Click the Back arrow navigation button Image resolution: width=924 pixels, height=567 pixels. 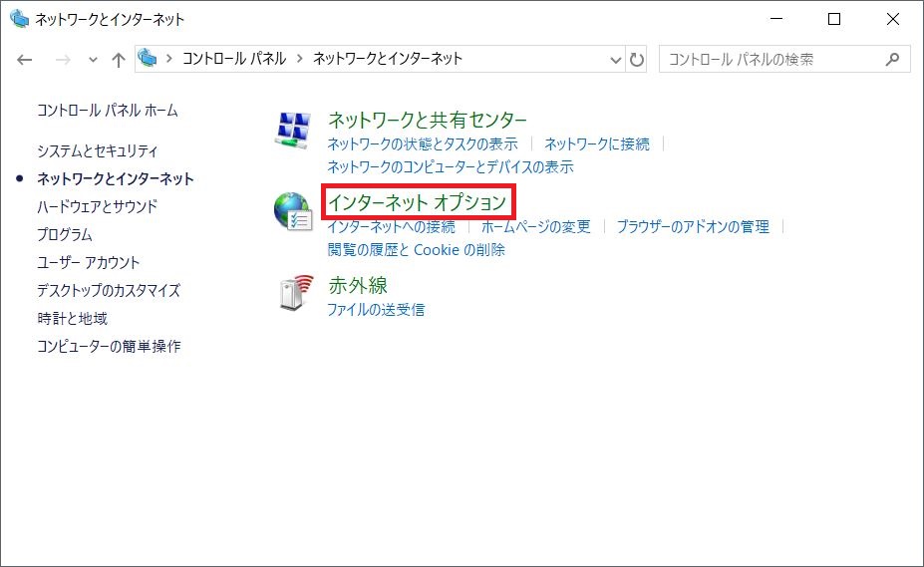(x=26, y=60)
